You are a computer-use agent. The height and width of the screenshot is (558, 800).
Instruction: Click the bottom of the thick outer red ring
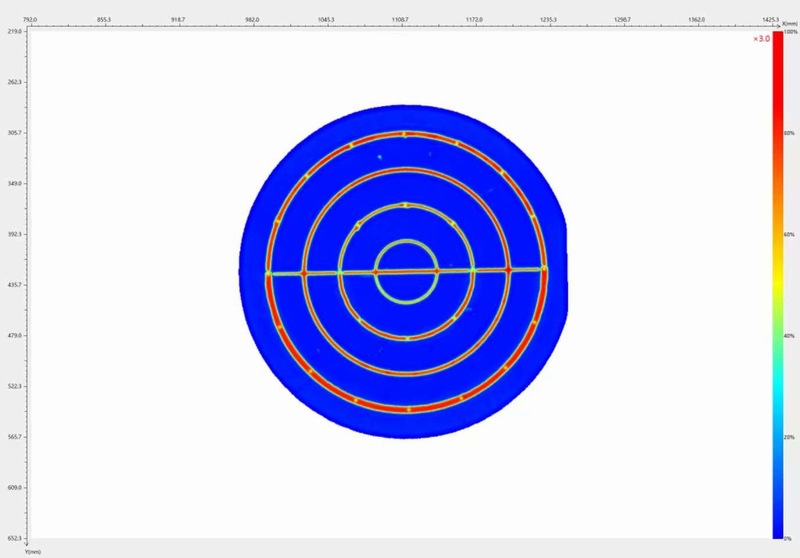406,408
